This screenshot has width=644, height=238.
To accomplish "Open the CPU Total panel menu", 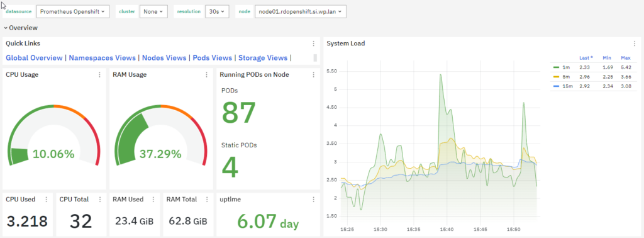I will (x=100, y=200).
